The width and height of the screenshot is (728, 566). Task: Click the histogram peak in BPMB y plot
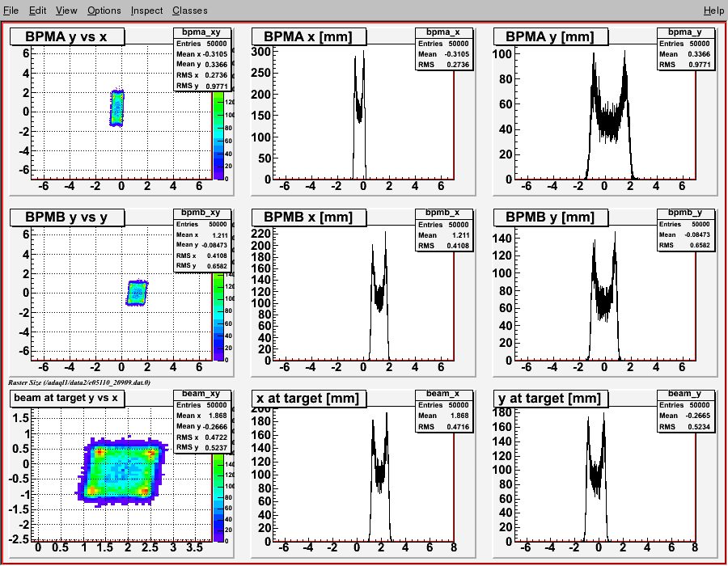616,234
